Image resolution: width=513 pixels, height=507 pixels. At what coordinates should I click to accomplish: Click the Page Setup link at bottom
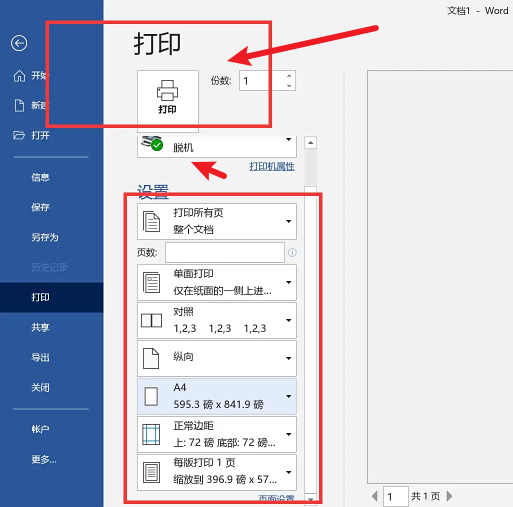coord(276,498)
